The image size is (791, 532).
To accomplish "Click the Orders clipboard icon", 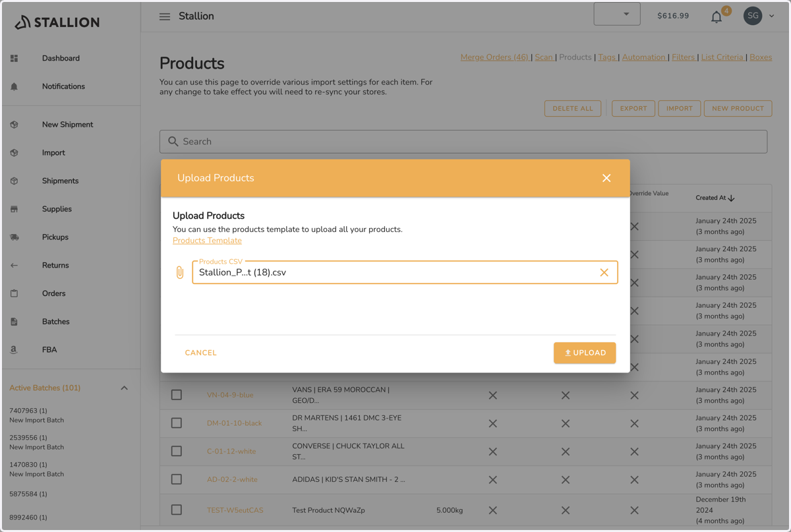I will point(15,293).
